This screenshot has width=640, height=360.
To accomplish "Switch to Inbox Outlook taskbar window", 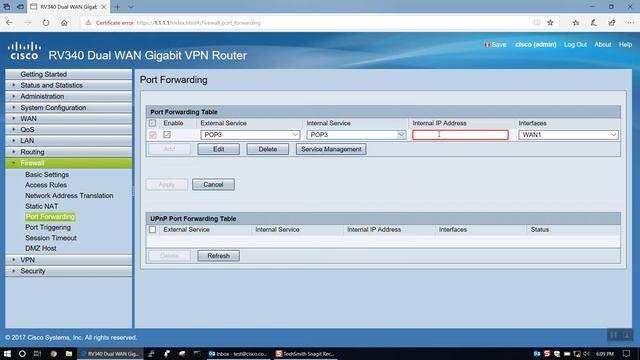I will pos(237,354).
